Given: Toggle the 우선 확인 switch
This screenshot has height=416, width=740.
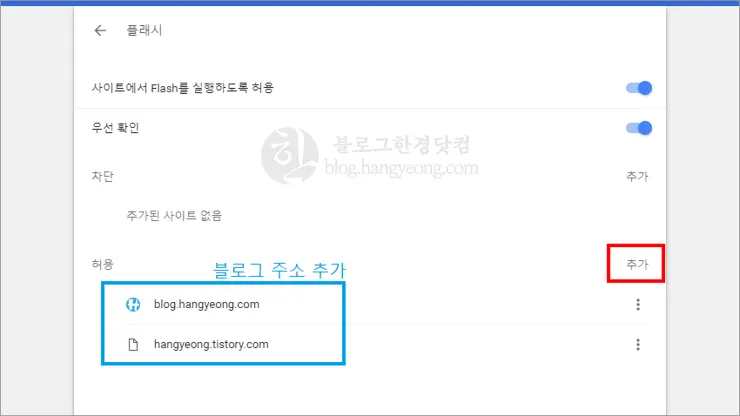Looking at the screenshot, I should 639,128.
